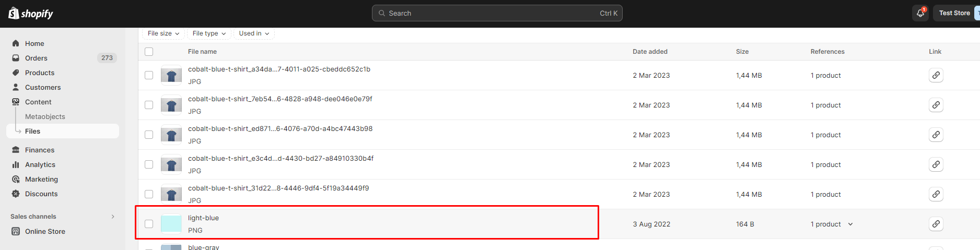
Task: Copy link for the light-blue file
Action: tap(936, 224)
